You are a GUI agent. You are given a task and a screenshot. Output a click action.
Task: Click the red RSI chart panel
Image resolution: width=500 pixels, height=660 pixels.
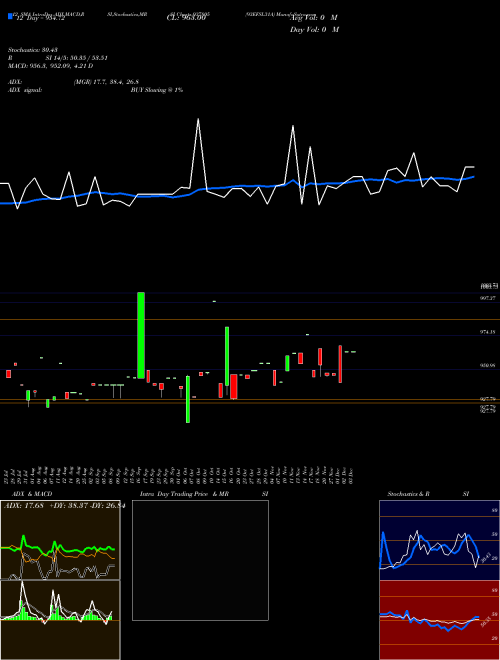(439, 620)
